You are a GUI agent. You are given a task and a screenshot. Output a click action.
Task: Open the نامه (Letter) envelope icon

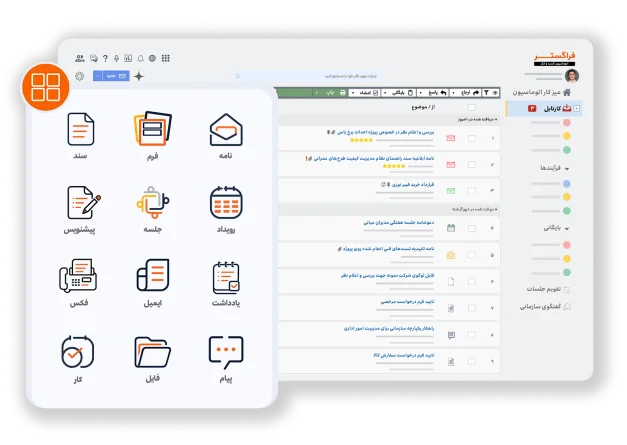[x=226, y=131]
